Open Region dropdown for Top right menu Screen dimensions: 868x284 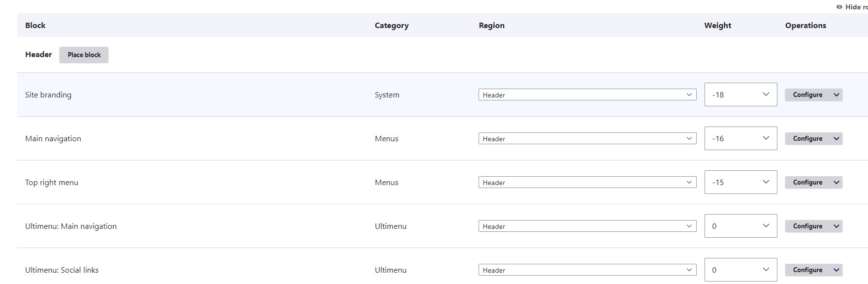[587, 182]
